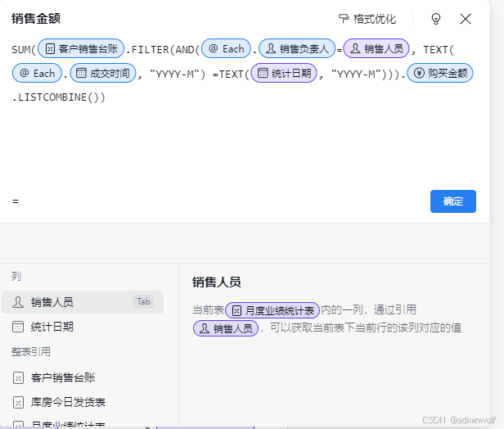Screen dimensions: 504x429
Task: Click the 销售人员 heading in the help panel
Action: tap(217, 282)
